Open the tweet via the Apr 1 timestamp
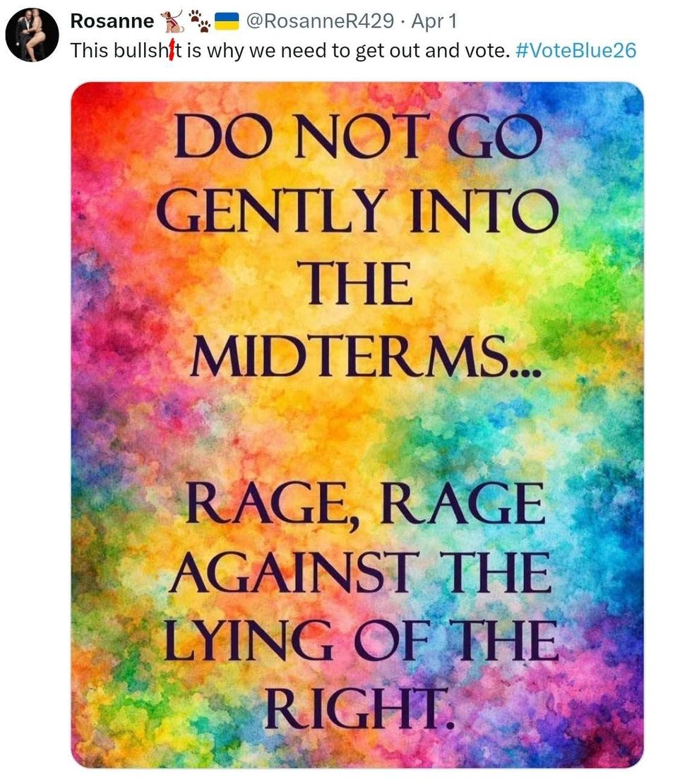The height and width of the screenshot is (784, 692). (434, 21)
